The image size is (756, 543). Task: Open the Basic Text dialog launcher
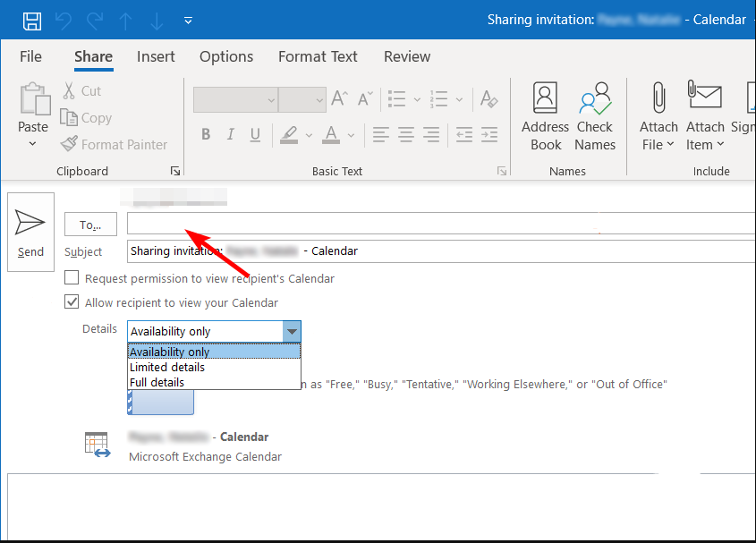click(502, 171)
